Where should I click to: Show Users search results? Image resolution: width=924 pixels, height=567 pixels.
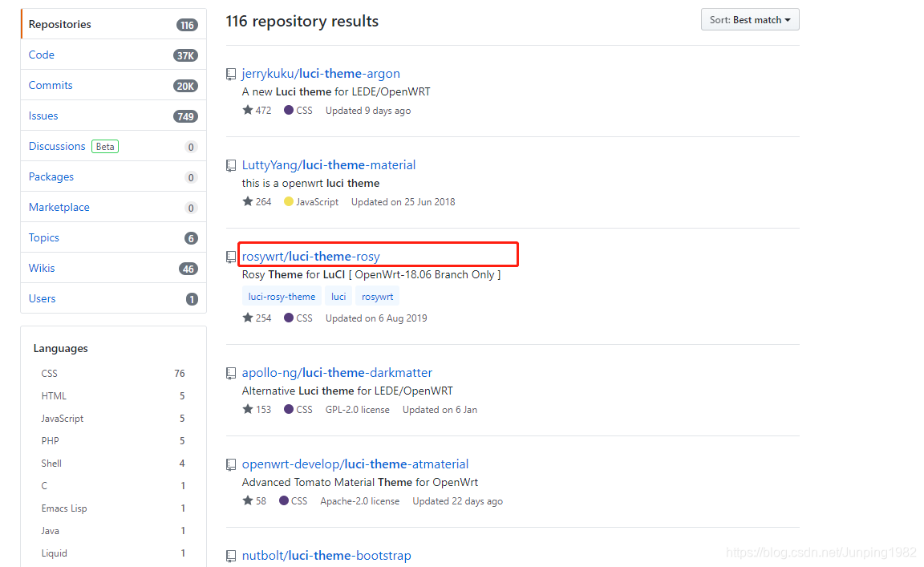(x=114, y=299)
